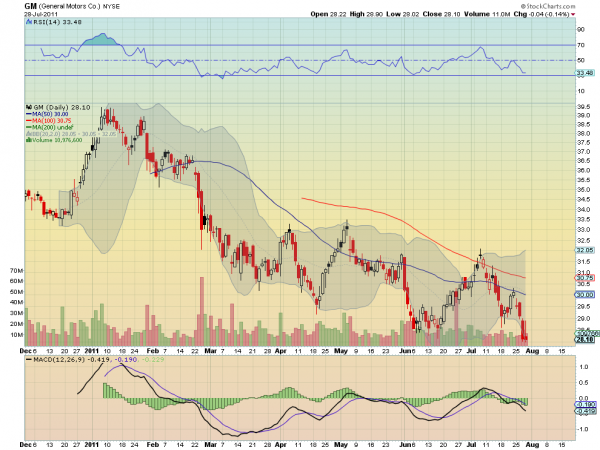Click the '(General Motors Co.) NYSE' text
The width and height of the screenshot is (600, 450).
(x=79, y=7)
